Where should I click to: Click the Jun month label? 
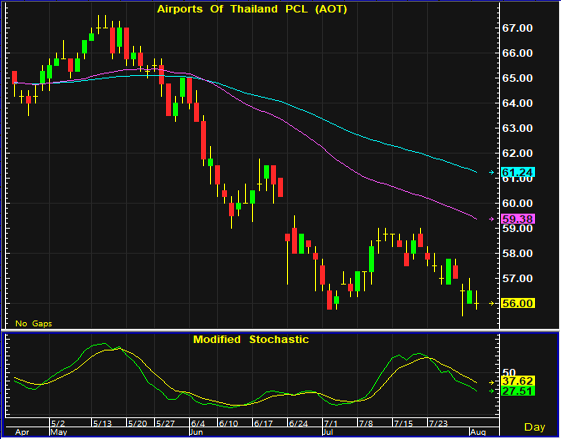(x=197, y=433)
